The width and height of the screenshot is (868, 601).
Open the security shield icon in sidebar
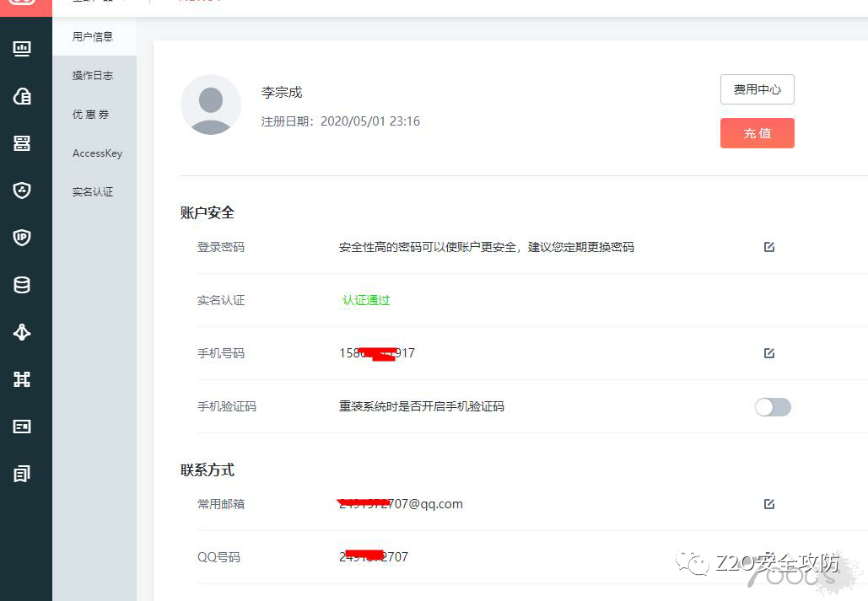pos(22,190)
